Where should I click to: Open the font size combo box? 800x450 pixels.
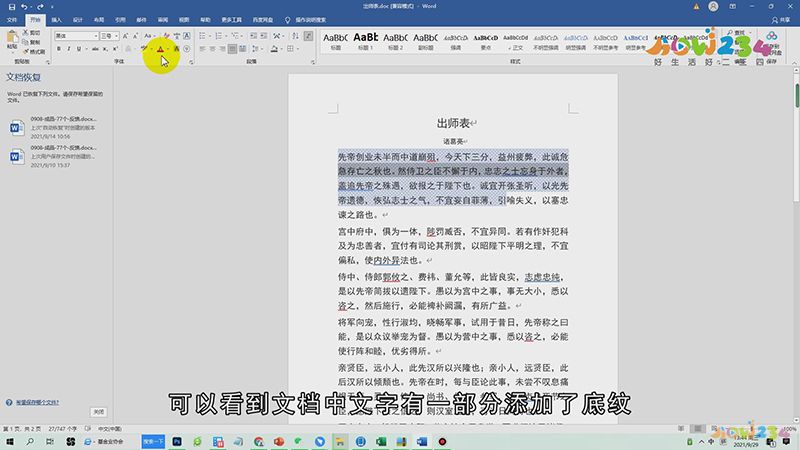110,36
